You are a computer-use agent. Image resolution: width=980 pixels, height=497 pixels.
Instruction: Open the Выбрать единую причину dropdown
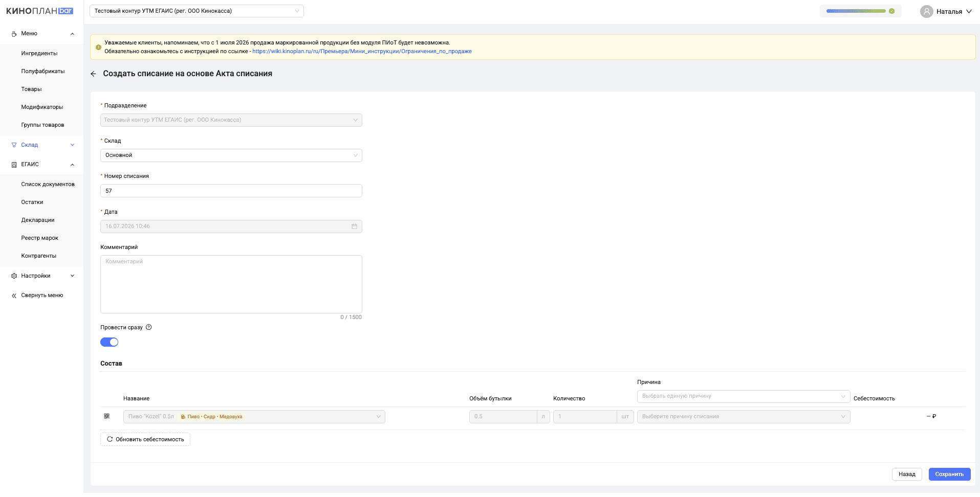(x=744, y=396)
